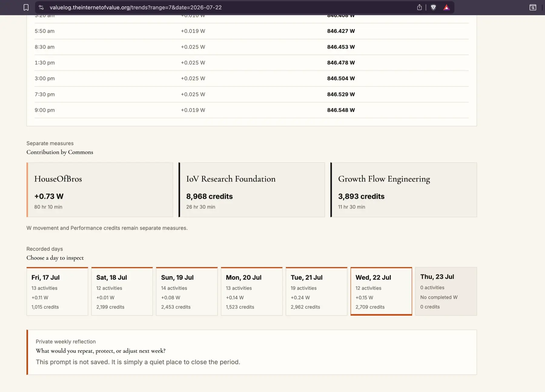Click the 846.529 W running total
The height and width of the screenshot is (392, 545).
coord(341,94)
